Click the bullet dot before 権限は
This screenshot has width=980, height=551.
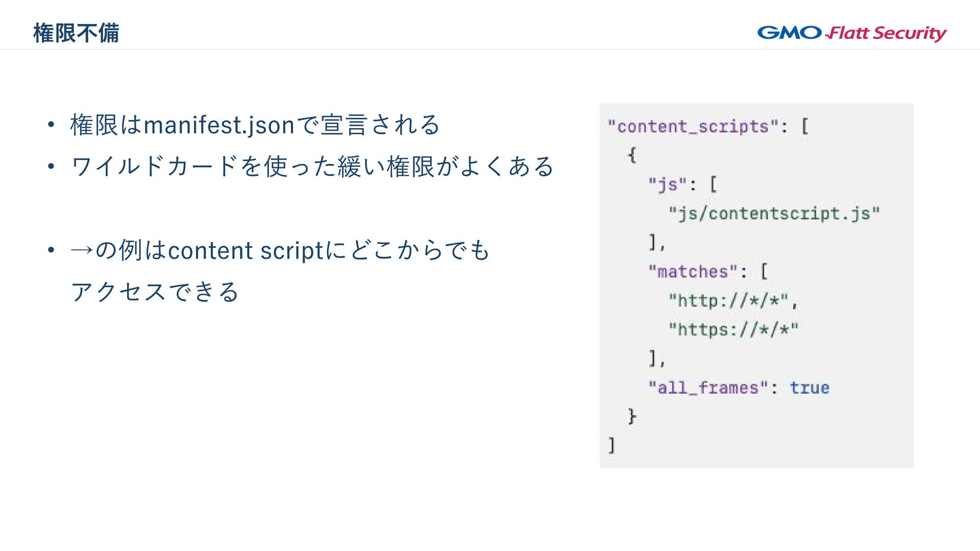pyautogui.click(x=50, y=125)
